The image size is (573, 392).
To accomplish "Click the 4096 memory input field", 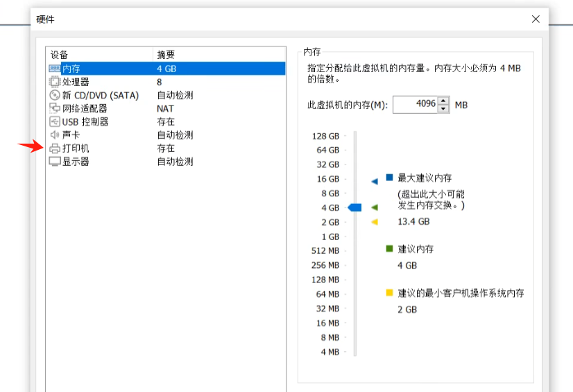I will tap(415, 105).
